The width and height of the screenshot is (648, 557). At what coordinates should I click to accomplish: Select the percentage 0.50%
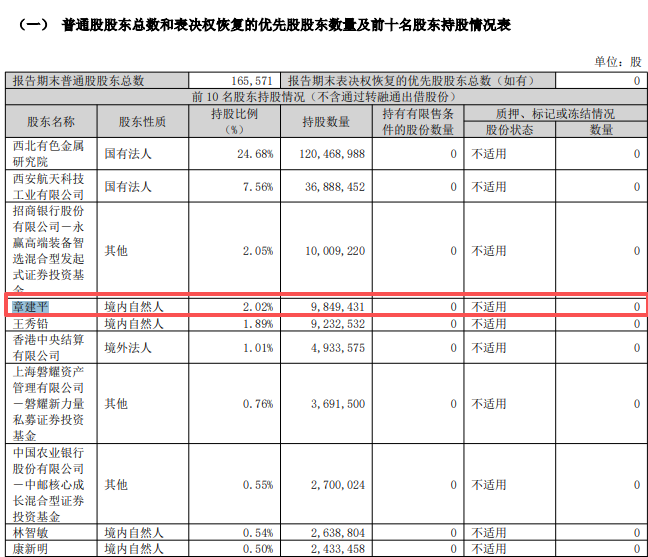pyautogui.click(x=258, y=549)
